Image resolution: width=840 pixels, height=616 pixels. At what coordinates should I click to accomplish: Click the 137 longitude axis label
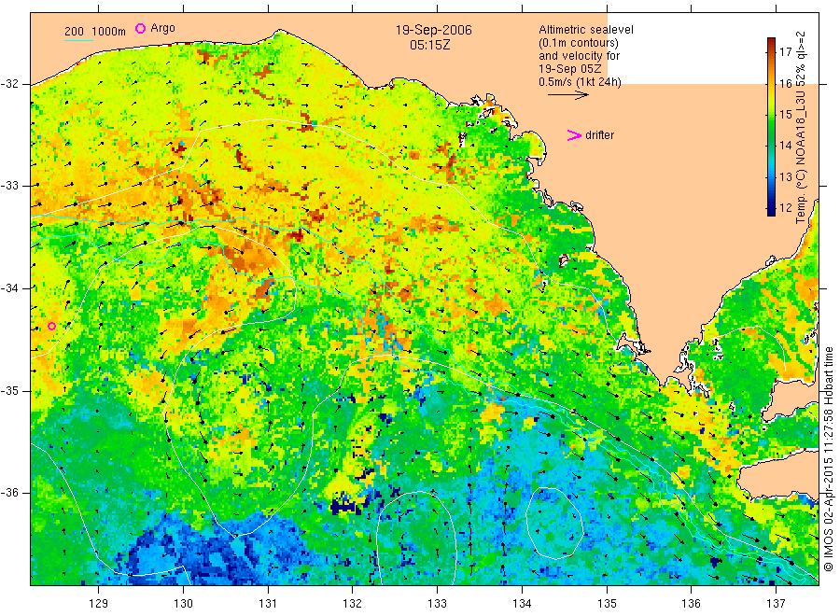[x=776, y=604]
